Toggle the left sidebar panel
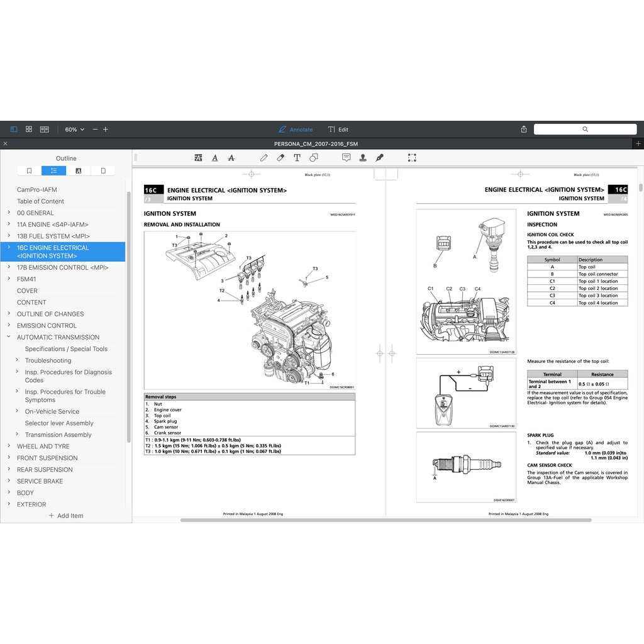The image size is (644, 644). click(14, 129)
